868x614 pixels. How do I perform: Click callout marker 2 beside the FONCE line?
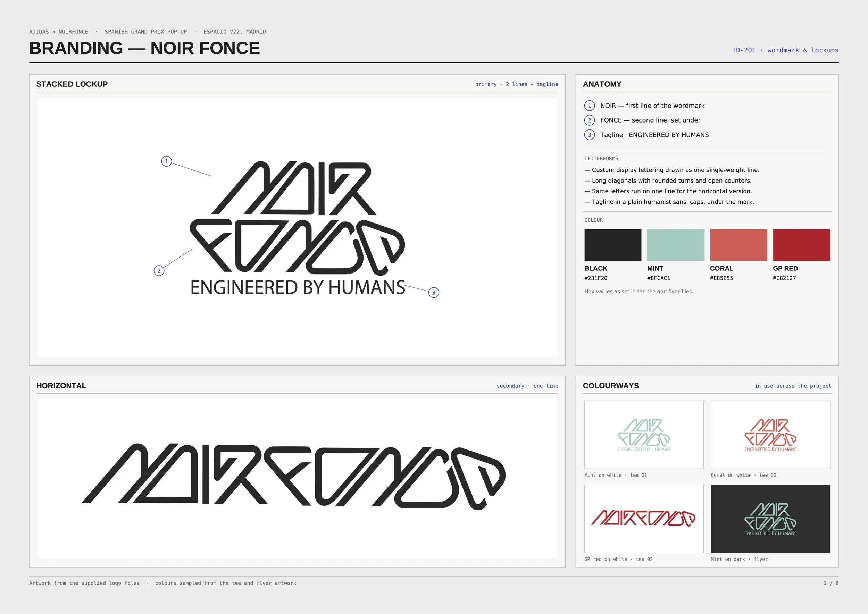click(x=159, y=271)
